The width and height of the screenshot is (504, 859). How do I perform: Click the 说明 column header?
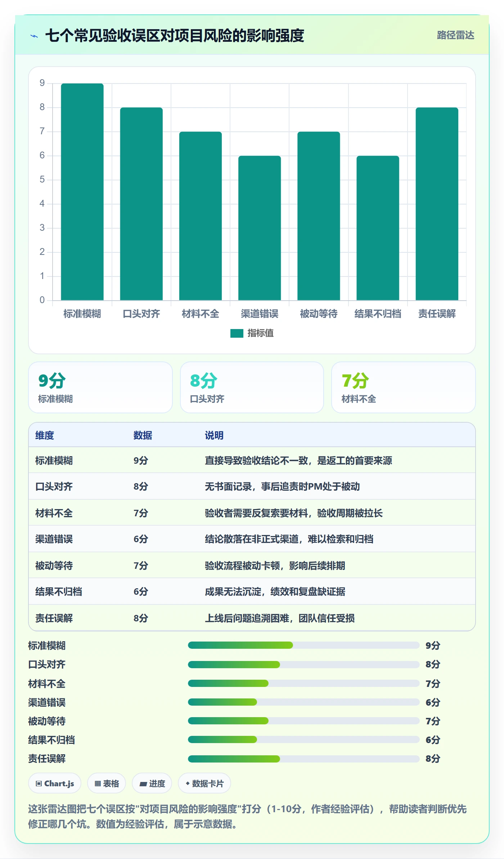point(214,435)
